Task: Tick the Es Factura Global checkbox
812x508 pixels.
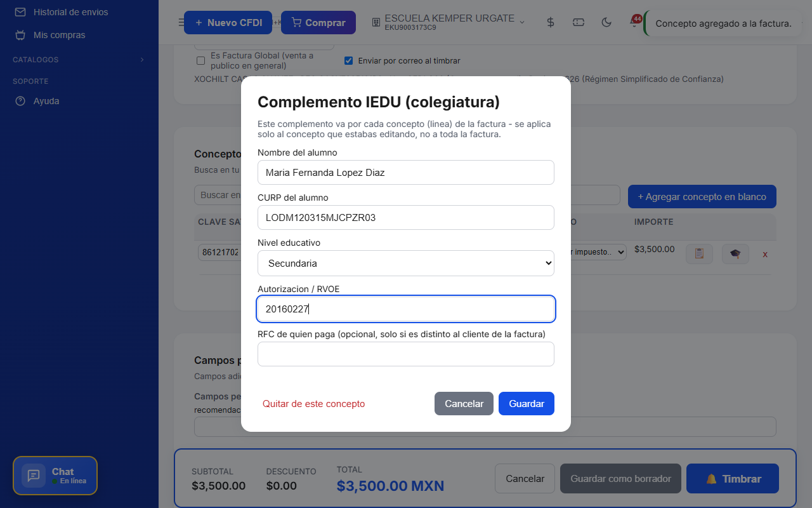Action: pos(200,61)
